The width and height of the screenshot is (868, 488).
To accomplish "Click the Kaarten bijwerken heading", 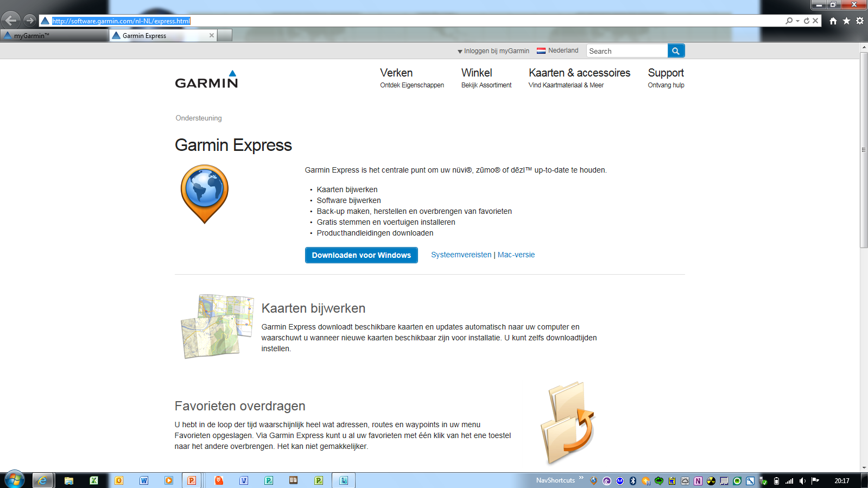I will [313, 308].
